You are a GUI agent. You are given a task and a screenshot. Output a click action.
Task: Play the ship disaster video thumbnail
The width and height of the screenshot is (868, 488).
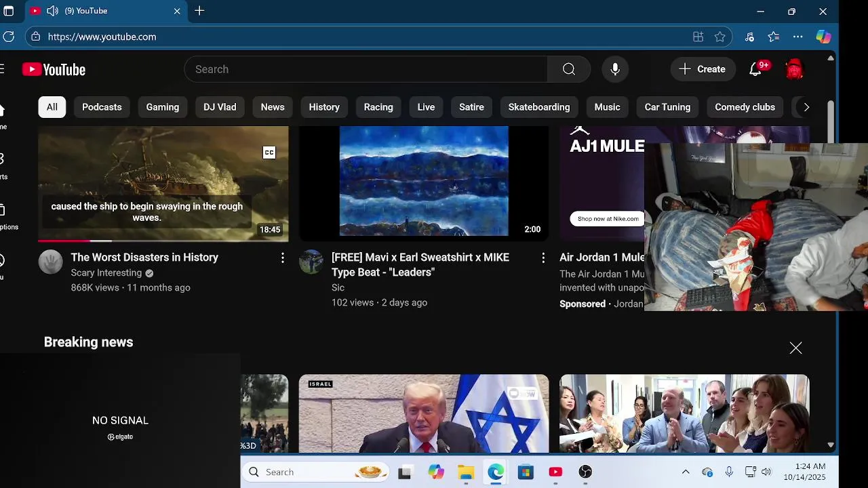(163, 184)
